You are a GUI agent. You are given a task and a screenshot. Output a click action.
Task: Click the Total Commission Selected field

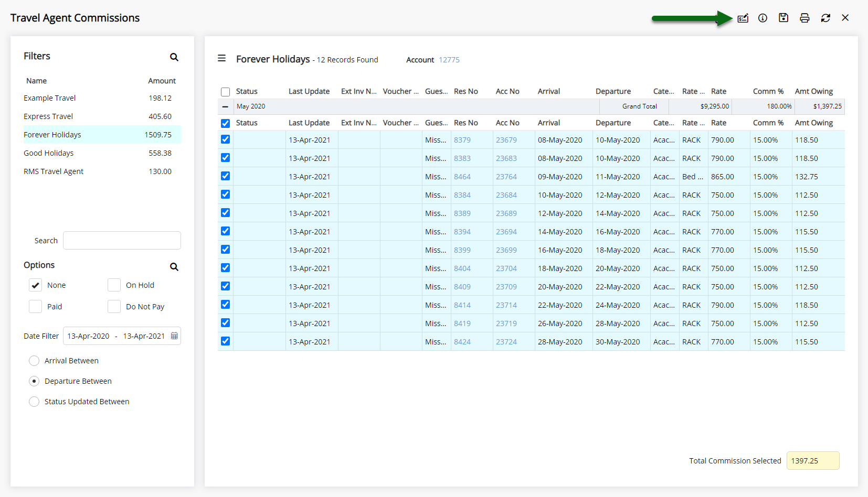(x=813, y=461)
